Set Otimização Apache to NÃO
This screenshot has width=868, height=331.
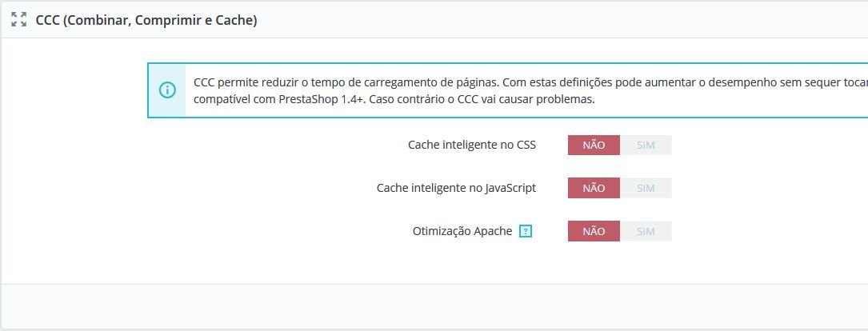pyautogui.click(x=594, y=231)
